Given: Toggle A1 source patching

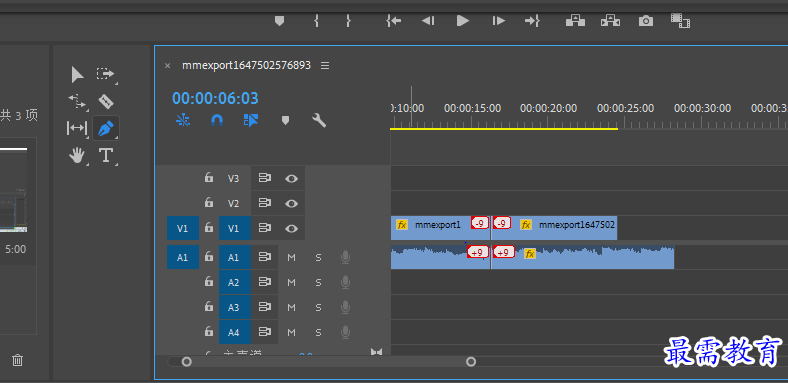Looking at the screenshot, I should (183, 257).
